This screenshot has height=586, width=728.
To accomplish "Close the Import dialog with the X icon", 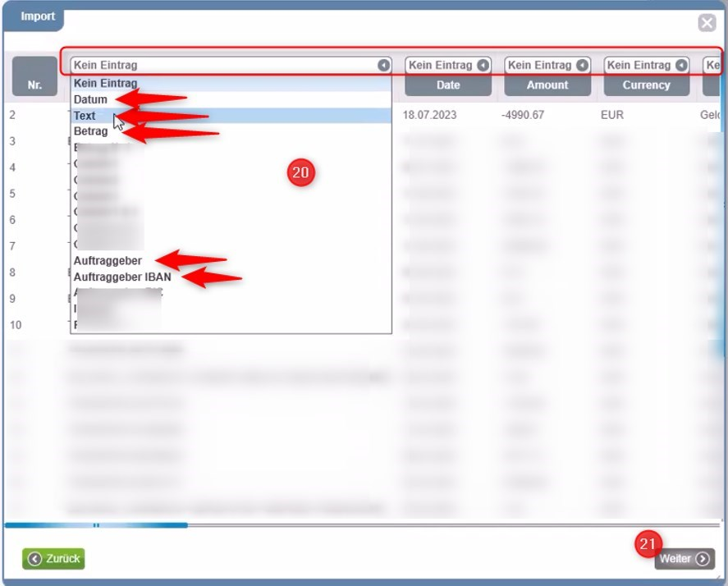I will coord(707,23).
